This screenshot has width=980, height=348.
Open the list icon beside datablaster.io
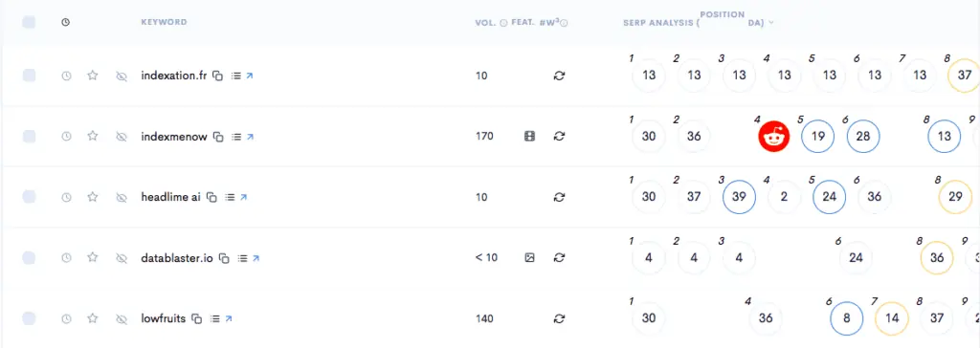242,258
